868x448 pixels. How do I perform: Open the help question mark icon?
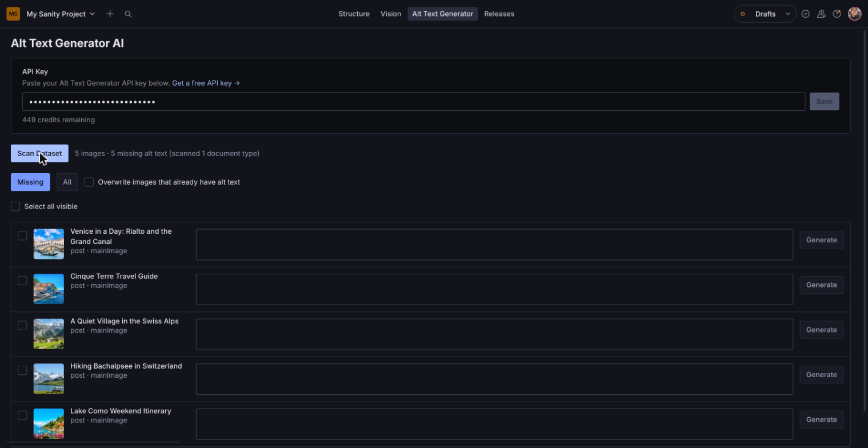[837, 14]
